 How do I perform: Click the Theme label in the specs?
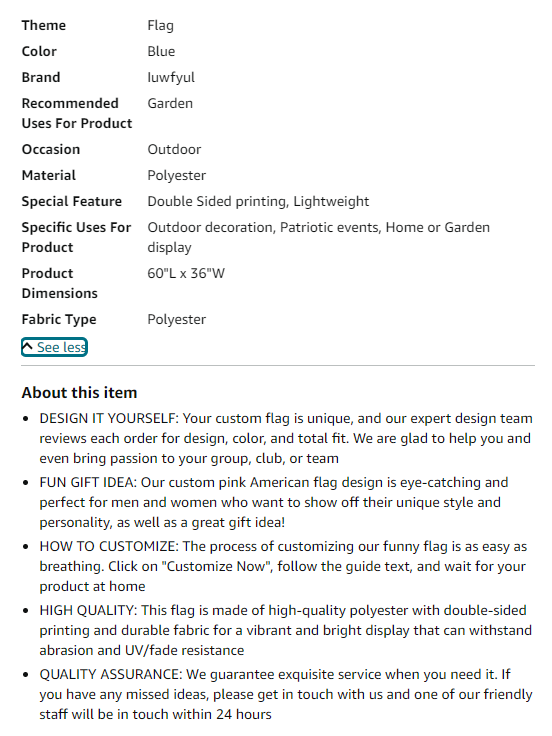[44, 25]
